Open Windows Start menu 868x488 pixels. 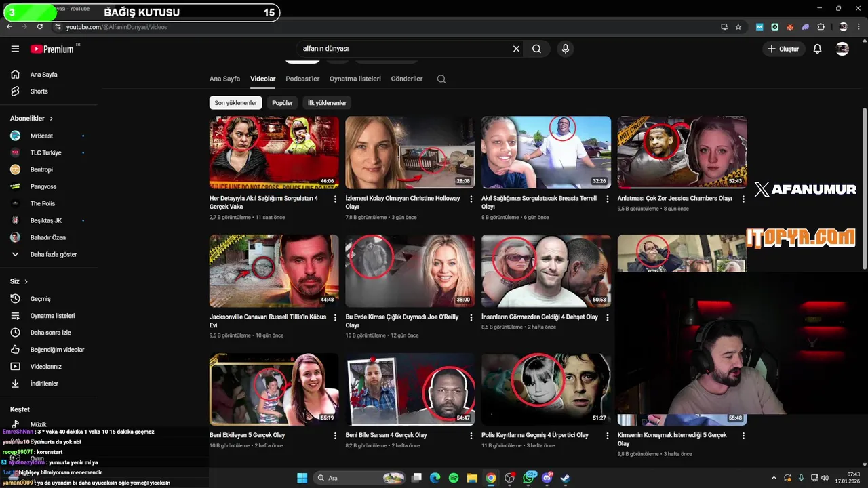[x=302, y=478]
